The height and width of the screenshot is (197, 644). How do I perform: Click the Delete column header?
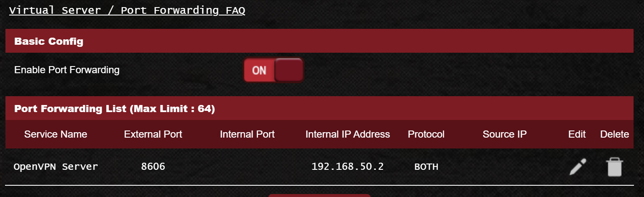[614, 134]
